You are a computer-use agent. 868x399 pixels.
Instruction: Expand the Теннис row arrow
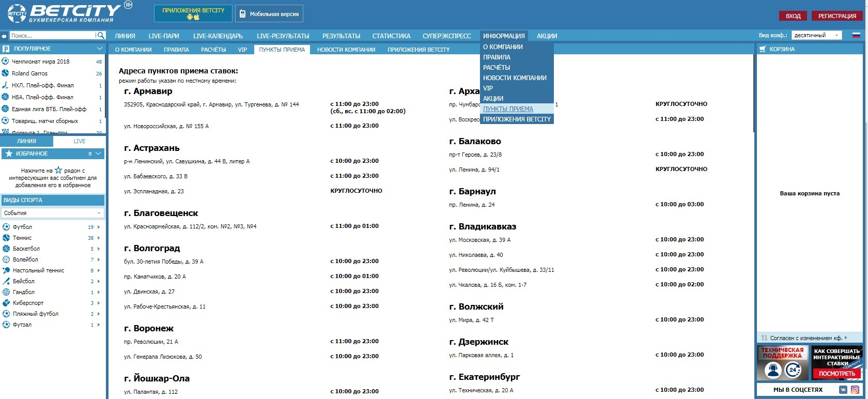coord(99,238)
